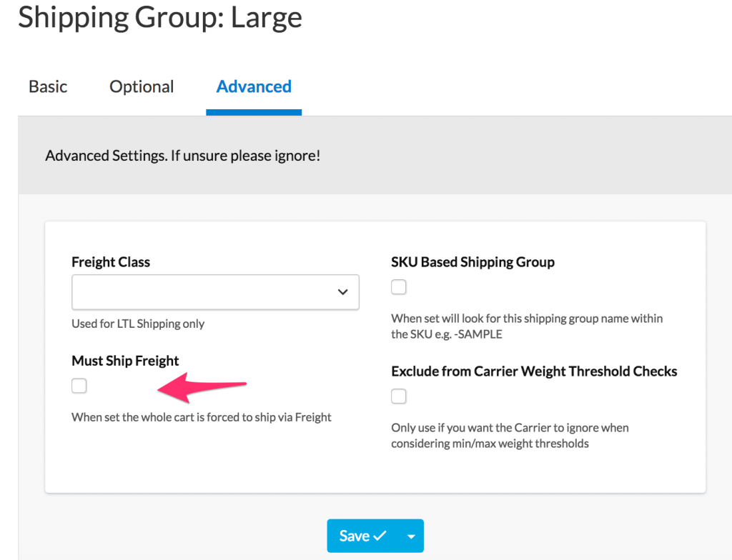This screenshot has width=732, height=560.
Task: Click the Exclude from Carrier Weight Threshold label
Action: 534,371
